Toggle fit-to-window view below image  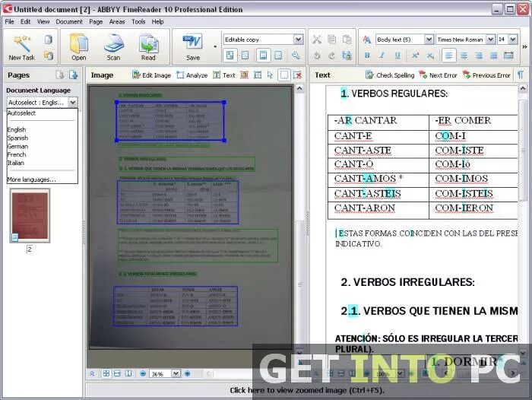click(x=106, y=373)
